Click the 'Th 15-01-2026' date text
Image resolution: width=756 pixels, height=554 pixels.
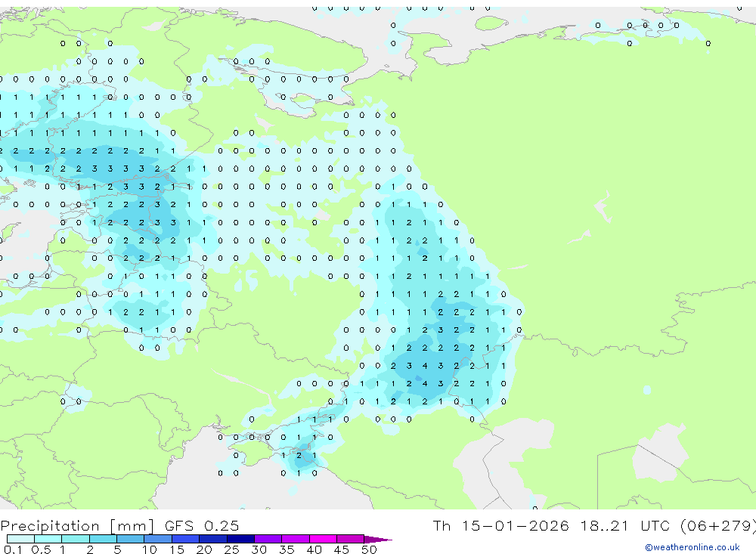coord(500,525)
